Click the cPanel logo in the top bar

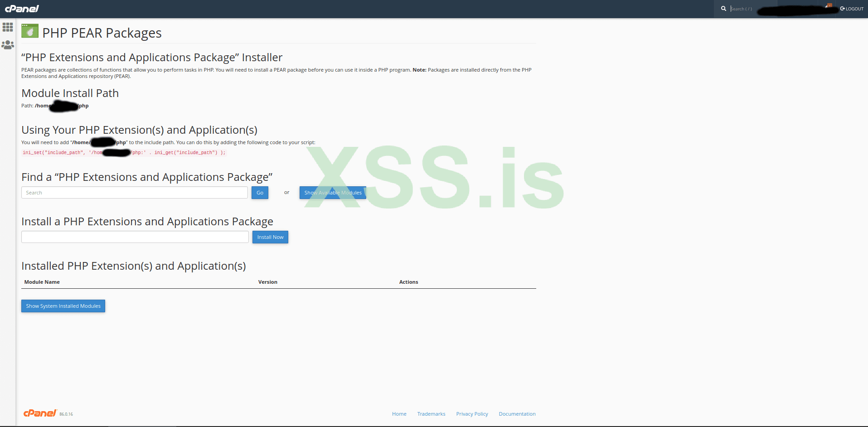(x=22, y=9)
